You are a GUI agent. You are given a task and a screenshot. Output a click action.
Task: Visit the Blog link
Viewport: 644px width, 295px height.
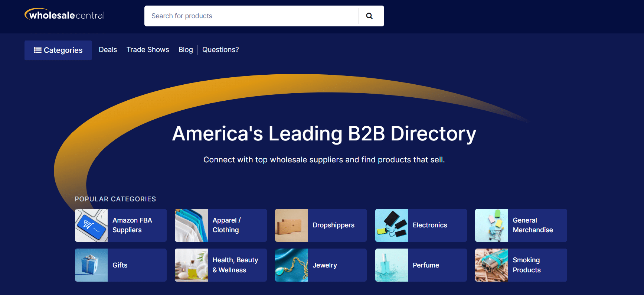tap(186, 50)
